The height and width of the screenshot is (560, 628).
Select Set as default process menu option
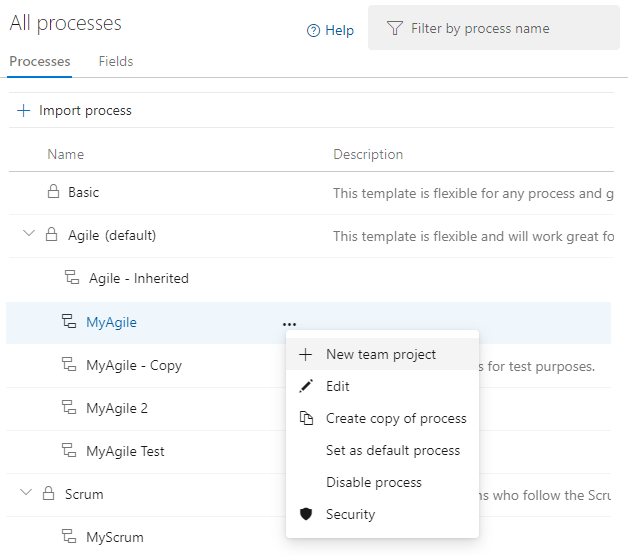click(x=392, y=450)
